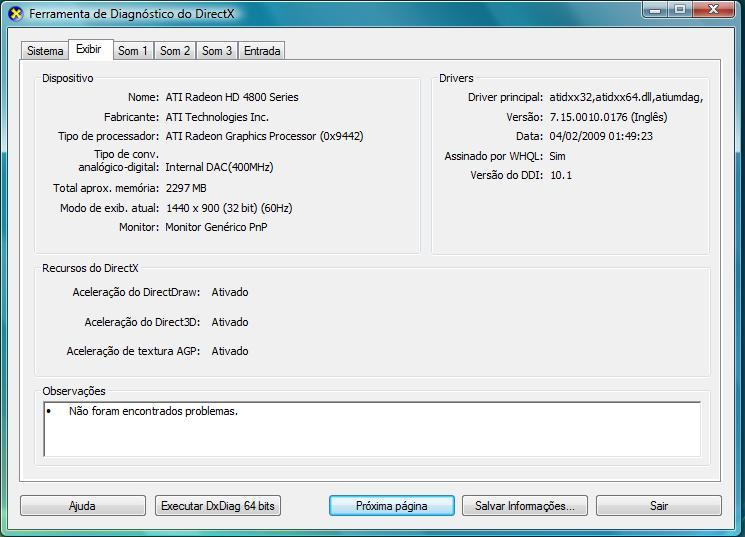Viewport: 745px width, 537px height.
Task: Minimize the DirectX diagnostic window
Action: (x=655, y=10)
